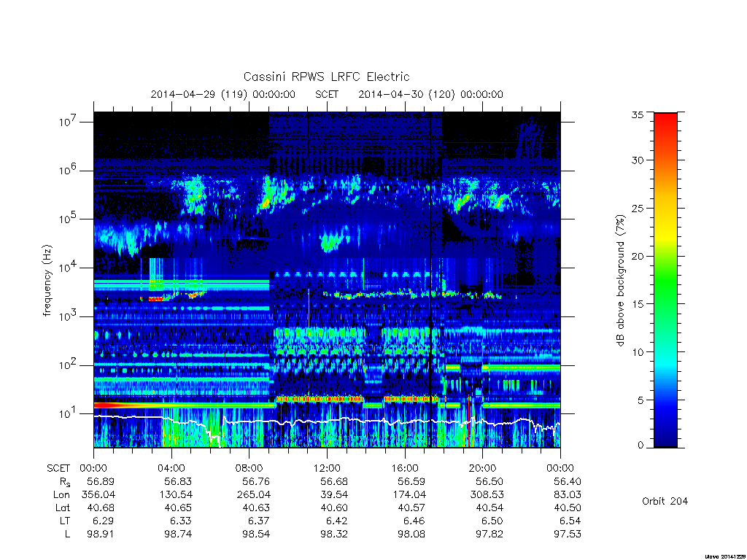The image size is (747, 560).
Task: Click the 35 dB color scale label
Action: (x=637, y=115)
